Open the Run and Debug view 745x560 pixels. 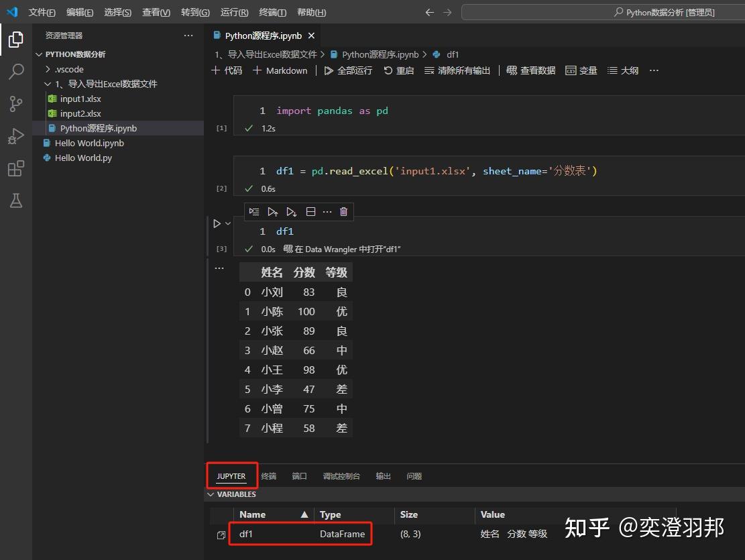(x=16, y=135)
